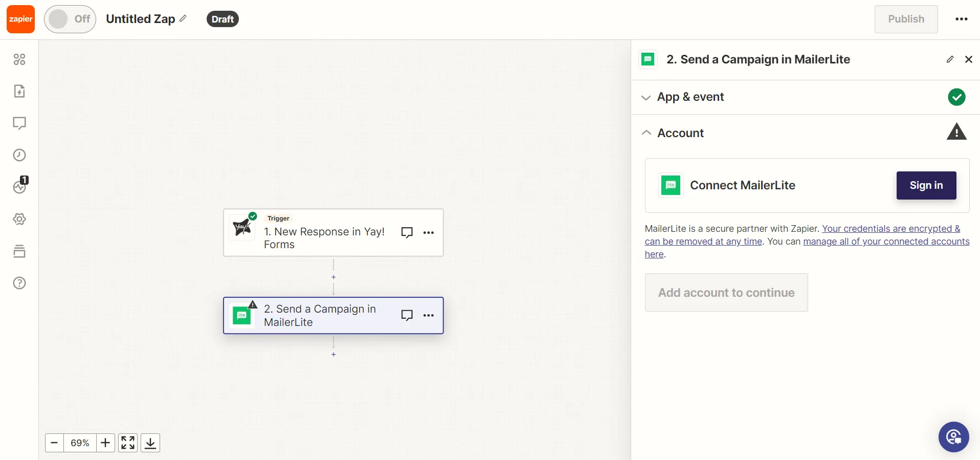The height and width of the screenshot is (460, 980).
Task: Click the App & event green checkmark
Action: [956, 97]
